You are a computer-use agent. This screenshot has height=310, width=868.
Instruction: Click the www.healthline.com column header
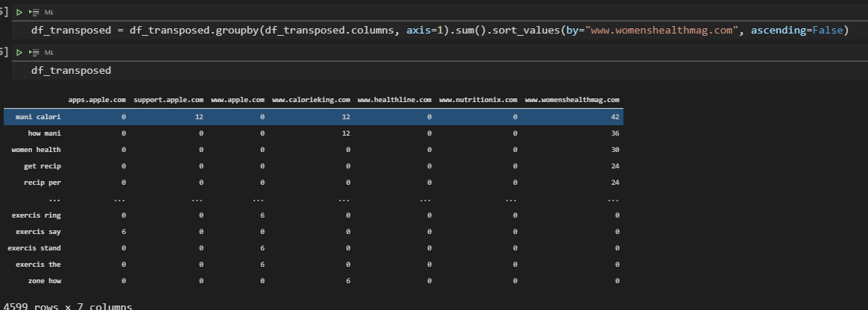pyautogui.click(x=394, y=100)
